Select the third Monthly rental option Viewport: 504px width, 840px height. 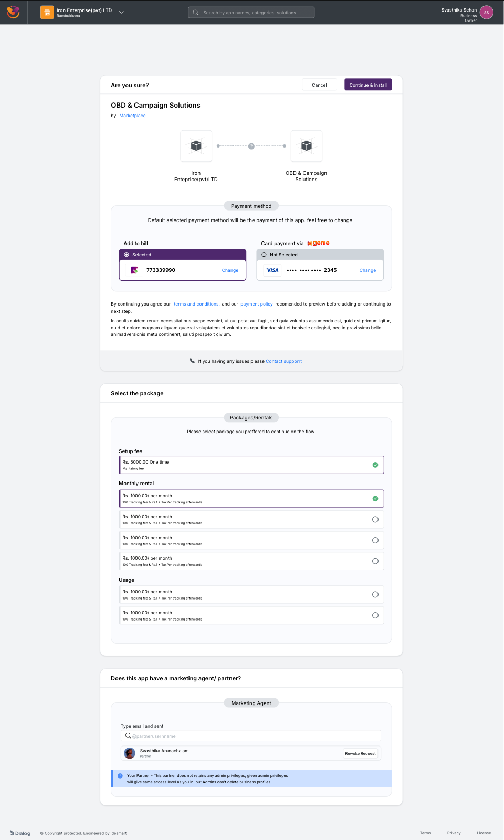click(x=375, y=540)
